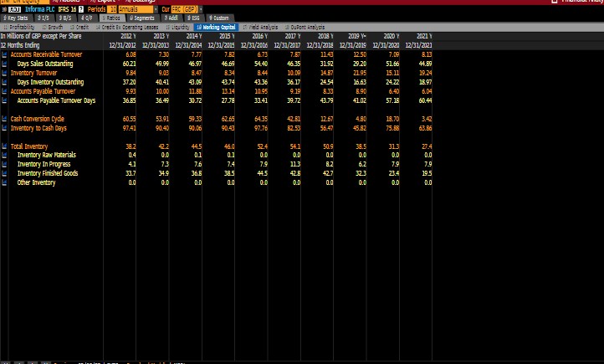Click the Inventory to Cash Days label
The width and height of the screenshot is (604, 364).
pos(38,128)
